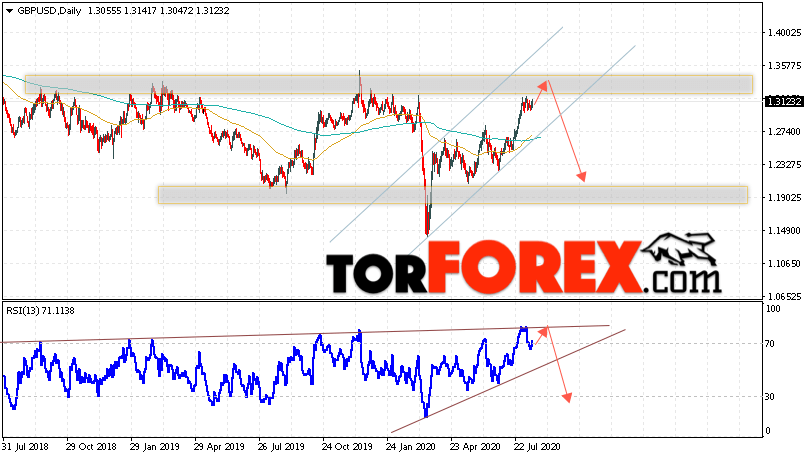Select the RSI(13) 71.1138 indicator label
The image size is (808, 458).
click(40, 311)
